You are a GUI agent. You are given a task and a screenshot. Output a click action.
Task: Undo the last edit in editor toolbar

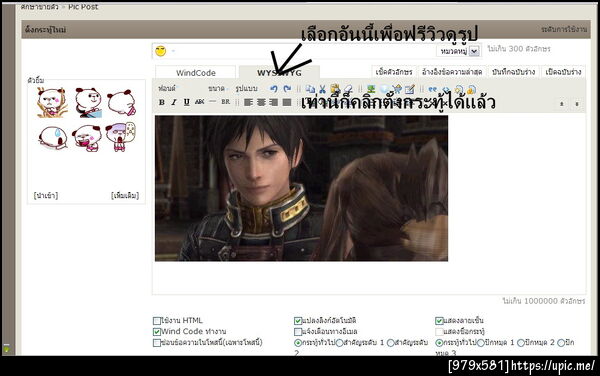tap(273, 89)
